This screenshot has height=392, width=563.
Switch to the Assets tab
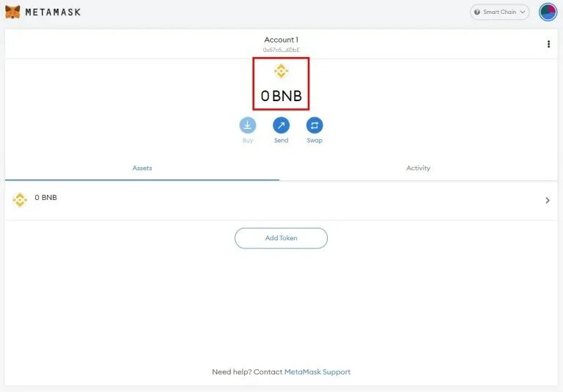(142, 168)
